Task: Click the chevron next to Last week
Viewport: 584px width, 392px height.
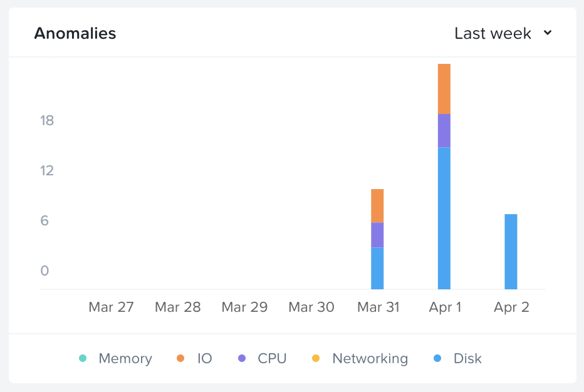Action: pyautogui.click(x=548, y=33)
